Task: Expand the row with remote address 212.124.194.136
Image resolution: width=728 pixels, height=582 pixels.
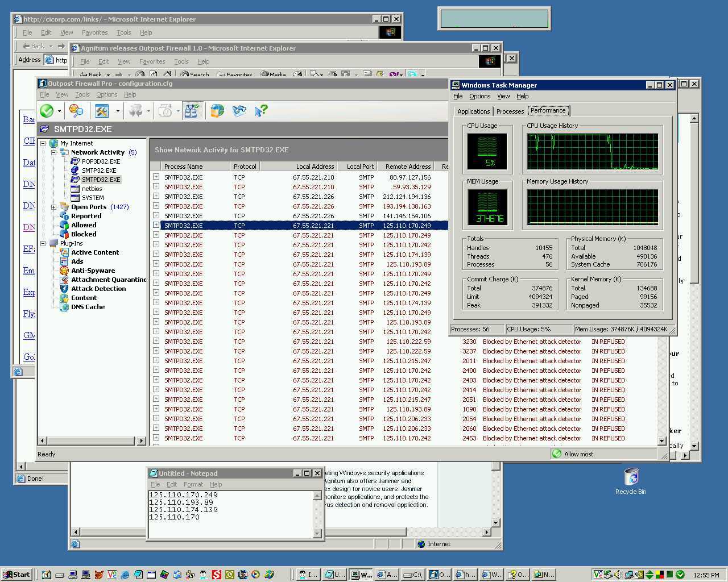Action: (156, 196)
